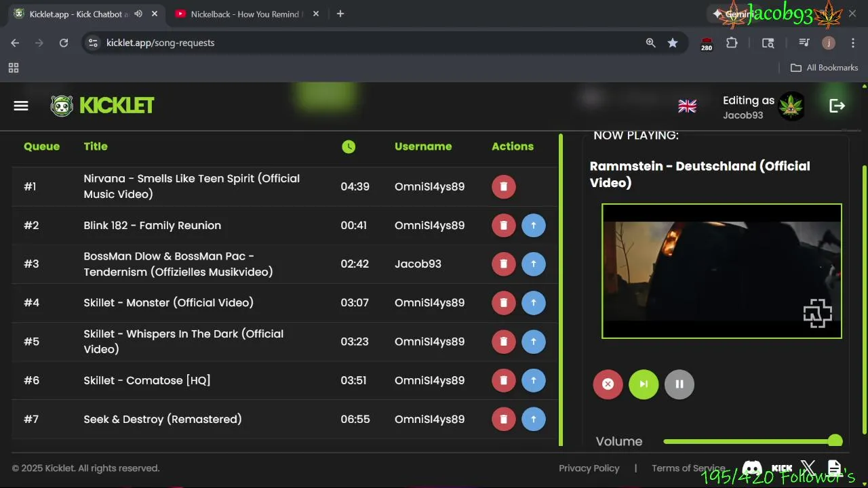Image resolution: width=868 pixels, height=488 pixels.
Task: Move Skillet Comatose [HQ] up
Action: point(534,380)
